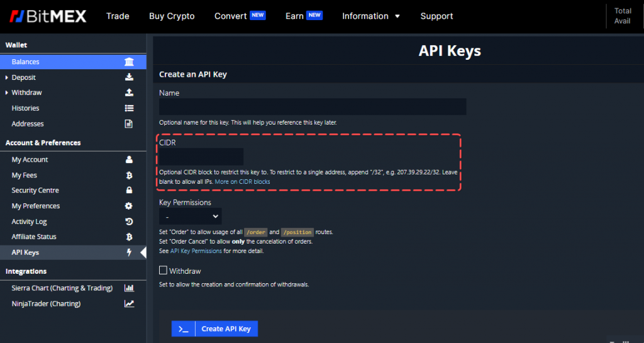Click the lightning icon beside API Keys

coord(129,252)
